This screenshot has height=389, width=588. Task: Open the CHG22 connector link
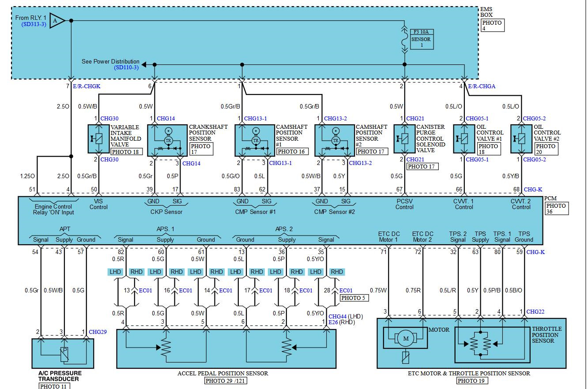coord(535,312)
